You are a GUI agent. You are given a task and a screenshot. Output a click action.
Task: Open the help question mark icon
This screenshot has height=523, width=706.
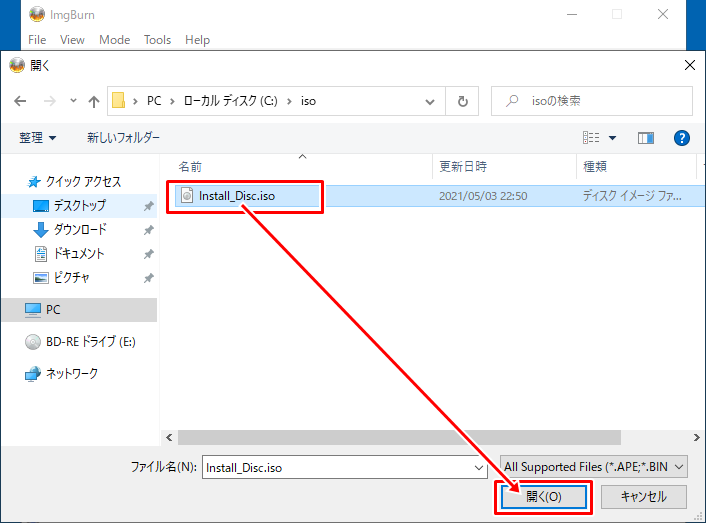pos(682,138)
